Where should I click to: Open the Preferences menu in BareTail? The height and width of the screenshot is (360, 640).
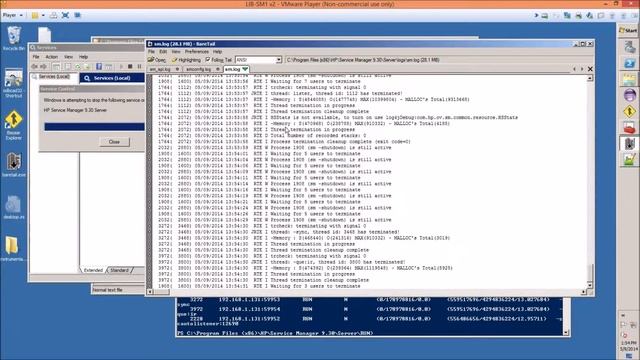click(197, 52)
